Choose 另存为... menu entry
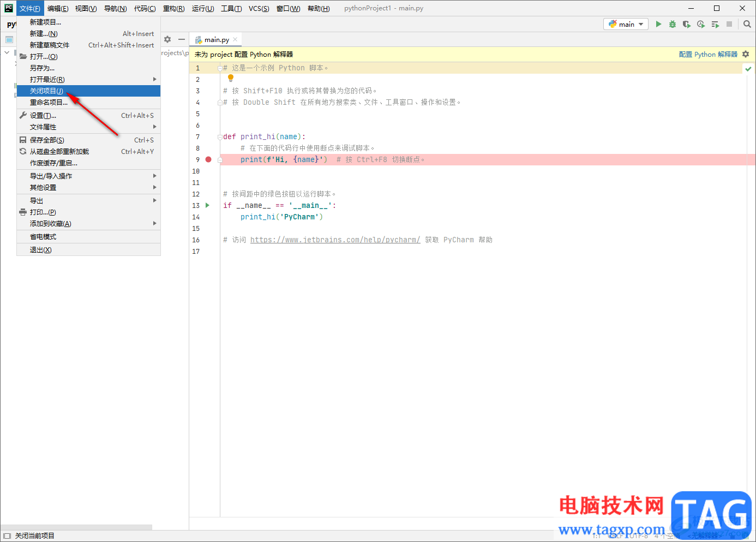The image size is (756, 542). 88,68
